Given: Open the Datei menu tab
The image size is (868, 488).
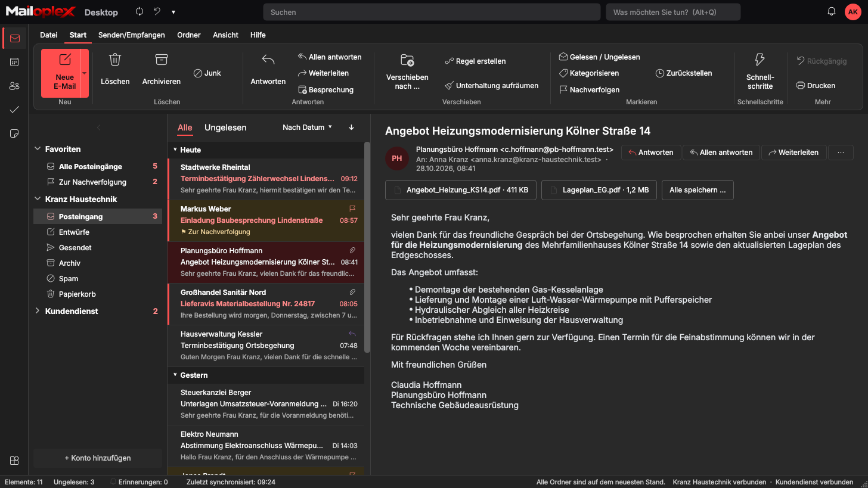Looking at the screenshot, I should pos(49,35).
